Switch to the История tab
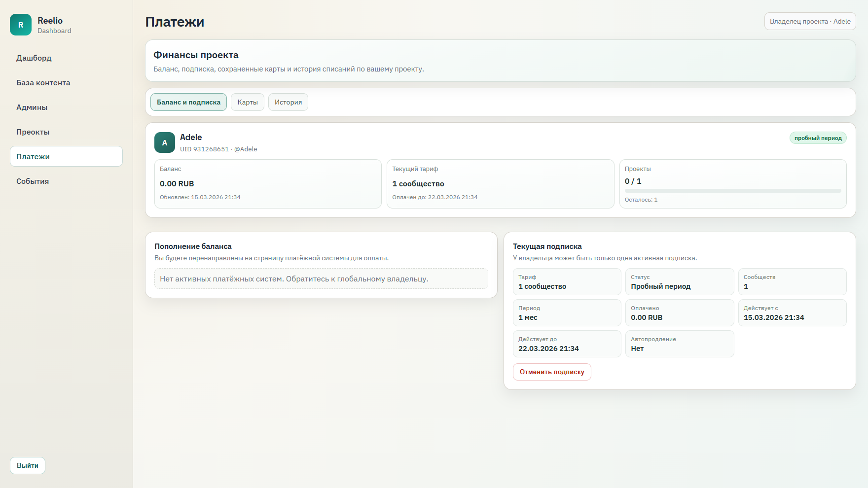 pyautogui.click(x=288, y=103)
